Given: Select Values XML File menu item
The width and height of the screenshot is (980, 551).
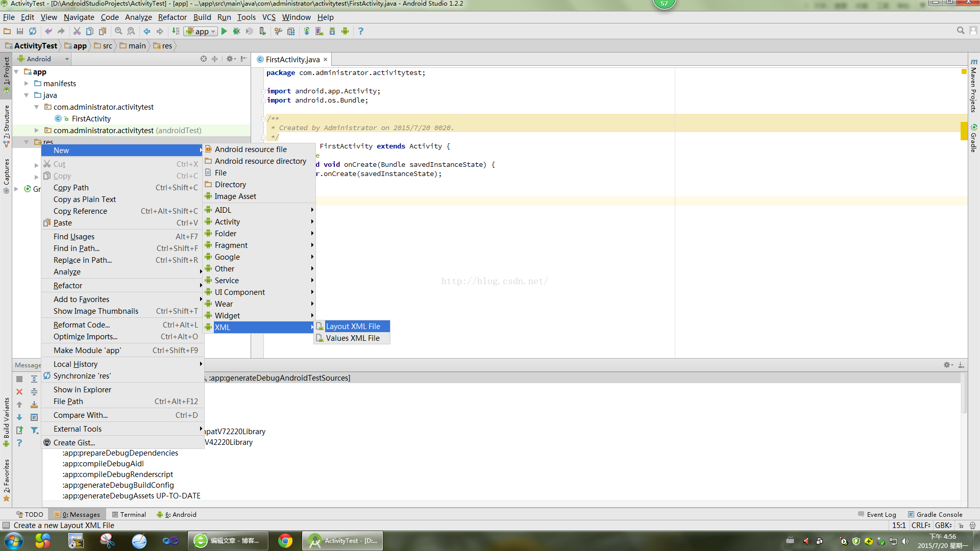Looking at the screenshot, I should click(352, 338).
